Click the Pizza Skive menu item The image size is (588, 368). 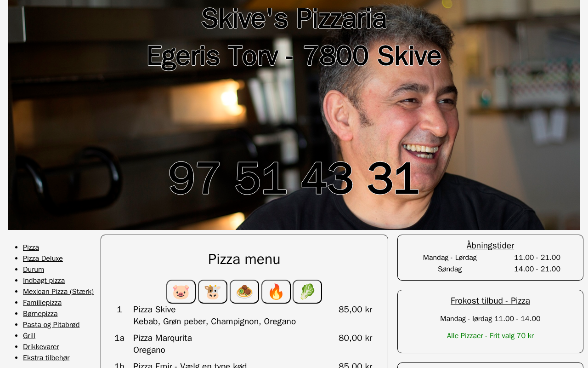click(x=154, y=310)
